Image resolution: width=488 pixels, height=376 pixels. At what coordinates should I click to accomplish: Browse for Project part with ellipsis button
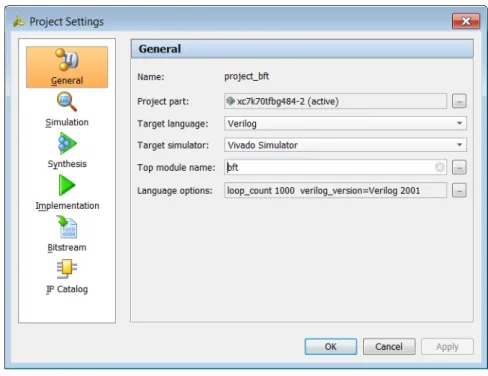click(459, 101)
